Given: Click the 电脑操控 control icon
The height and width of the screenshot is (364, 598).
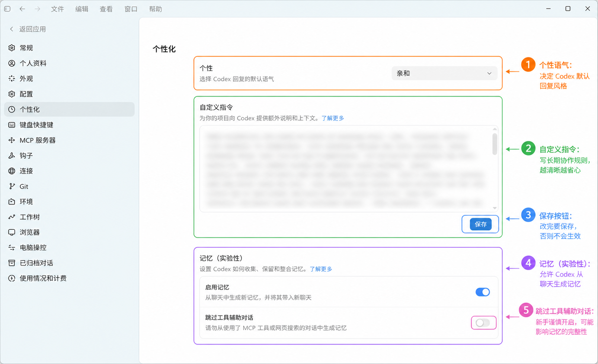Looking at the screenshot, I should 12,248.
